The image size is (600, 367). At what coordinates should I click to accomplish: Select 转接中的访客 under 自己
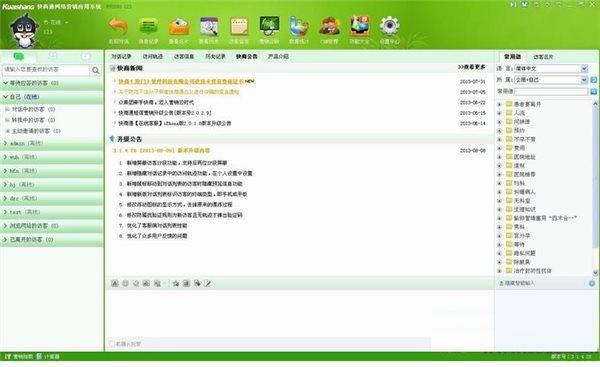(34, 120)
